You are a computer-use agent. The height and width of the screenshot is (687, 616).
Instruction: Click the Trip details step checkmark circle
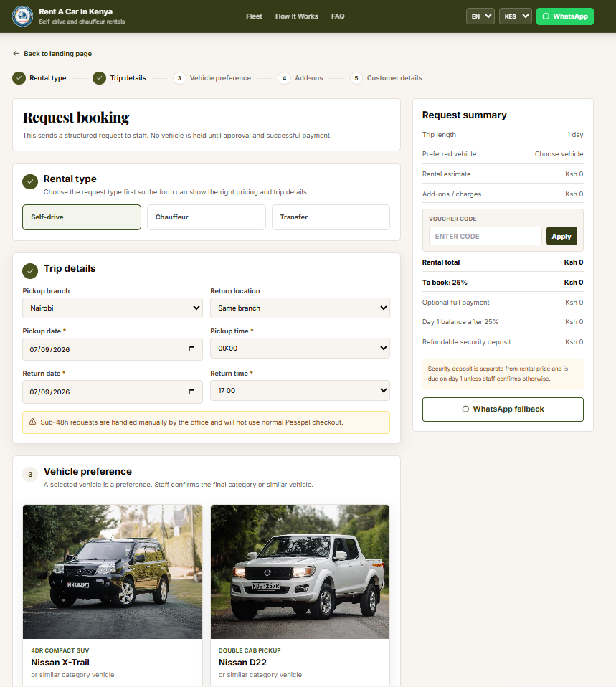click(100, 78)
